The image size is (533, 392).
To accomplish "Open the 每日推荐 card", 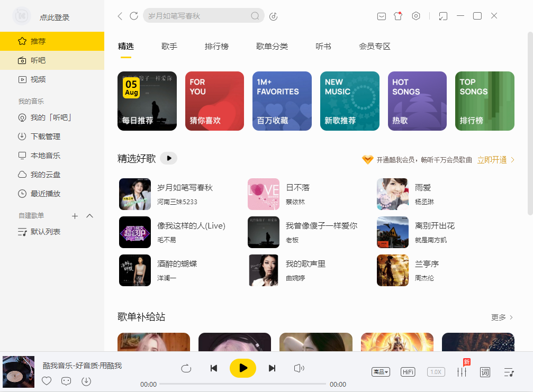I will coord(147,101).
